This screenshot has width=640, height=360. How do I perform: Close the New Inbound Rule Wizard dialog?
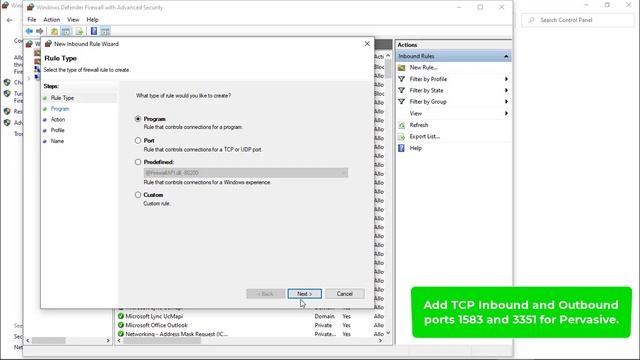[367, 44]
